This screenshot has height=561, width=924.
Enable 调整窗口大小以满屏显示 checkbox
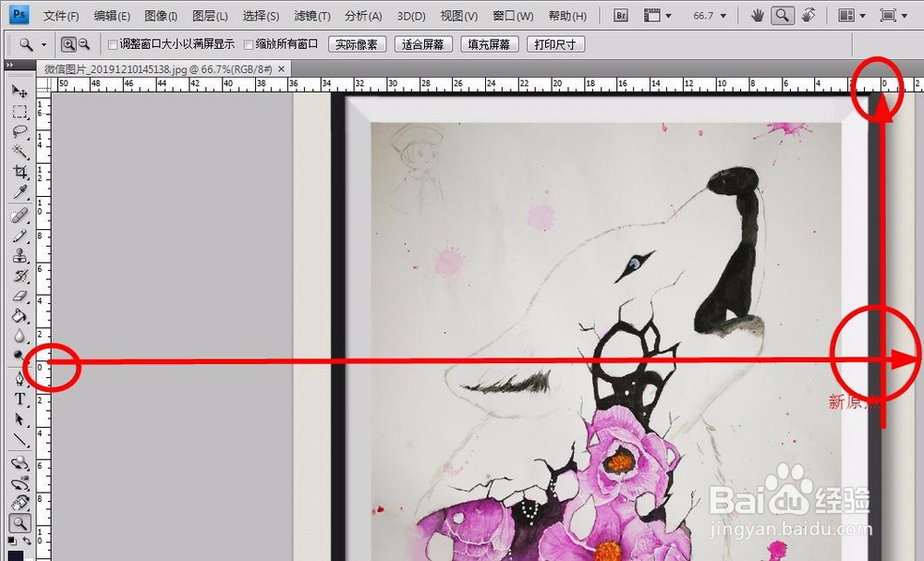click(113, 44)
